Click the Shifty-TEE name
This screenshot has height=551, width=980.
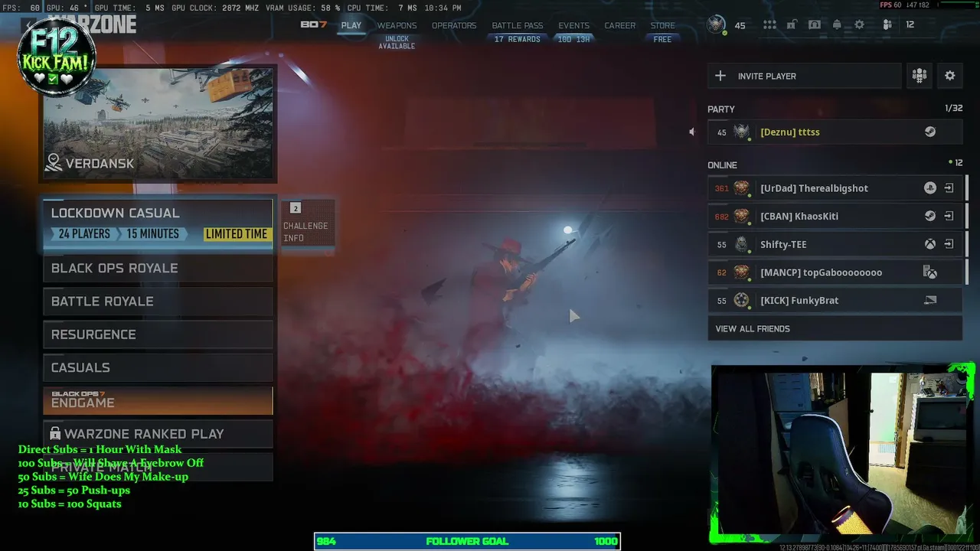coord(783,245)
